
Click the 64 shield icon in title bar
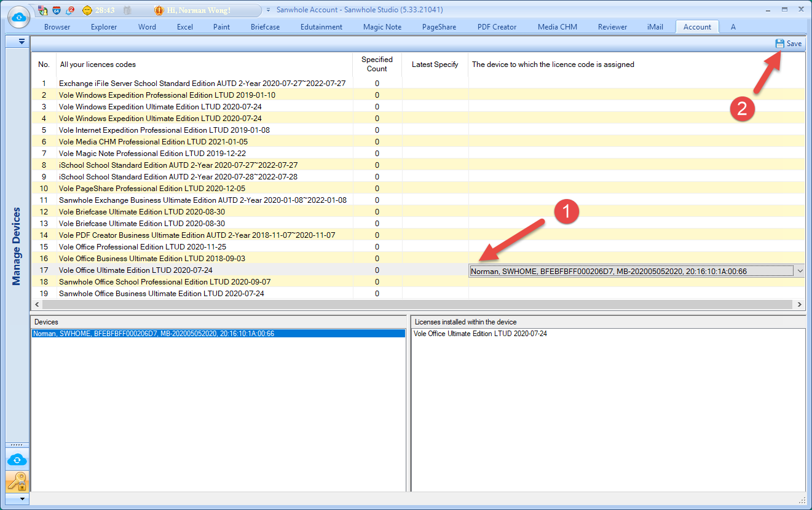pos(57,10)
